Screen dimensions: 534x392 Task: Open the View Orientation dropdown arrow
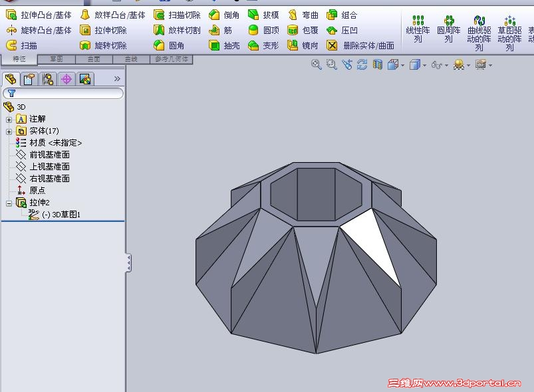(x=402, y=65)
